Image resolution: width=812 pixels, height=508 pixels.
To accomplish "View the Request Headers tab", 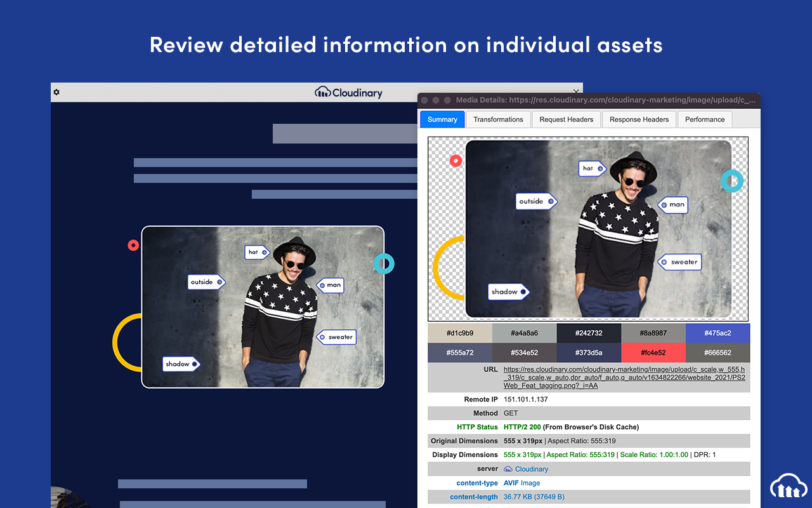I will 566,119.
